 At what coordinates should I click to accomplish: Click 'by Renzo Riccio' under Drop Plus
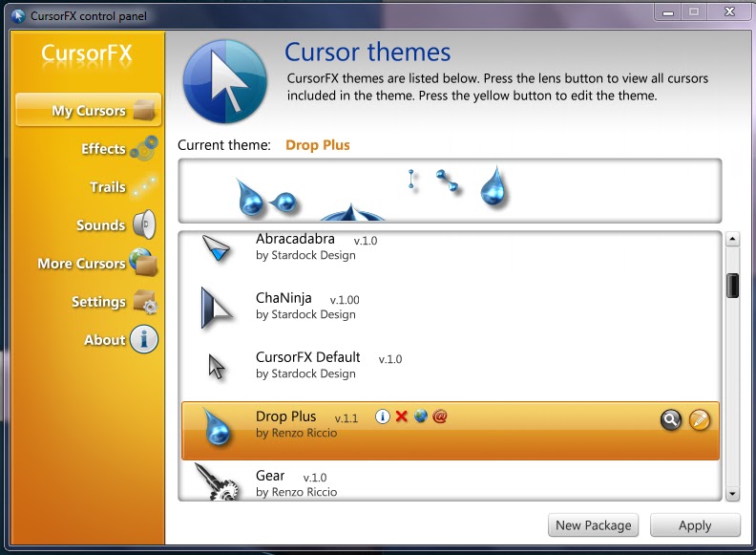(297, 433)
